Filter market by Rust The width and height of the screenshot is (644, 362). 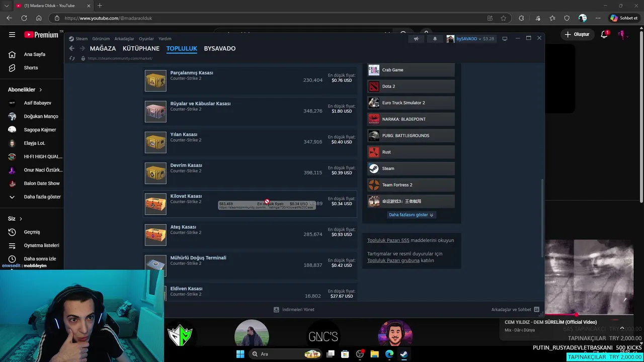411,152
